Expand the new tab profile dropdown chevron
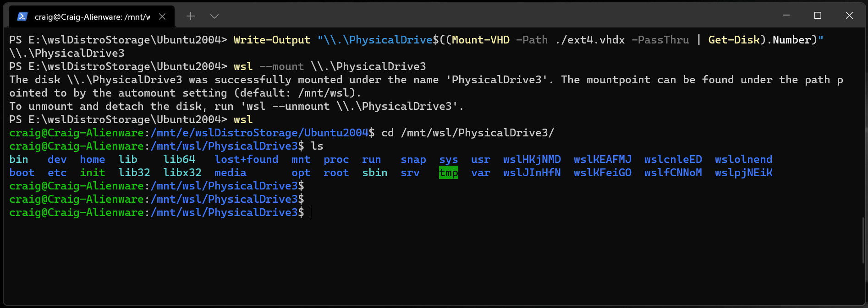The height and width of the screenshot is (308, 868). point(214,16)
